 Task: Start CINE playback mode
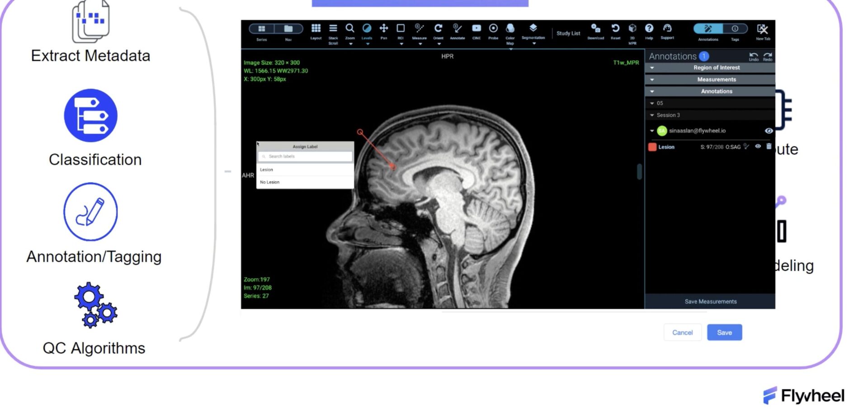(476, 29)
